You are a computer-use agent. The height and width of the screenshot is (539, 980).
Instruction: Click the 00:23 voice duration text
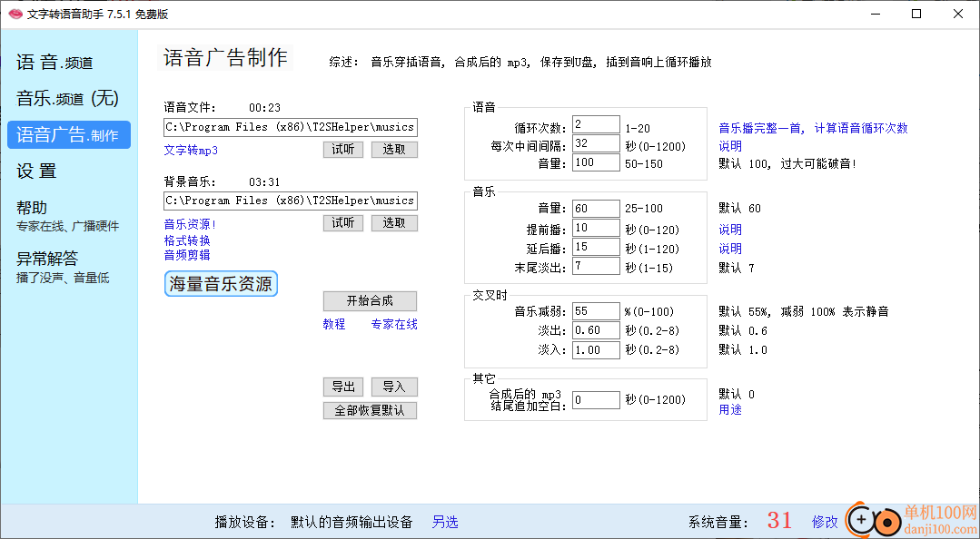264,108
